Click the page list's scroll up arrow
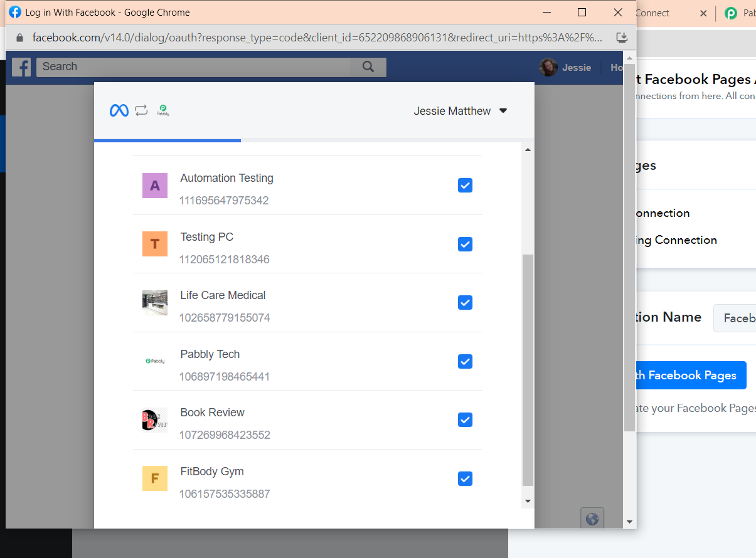The image size is (756, 558). (528, 149)
